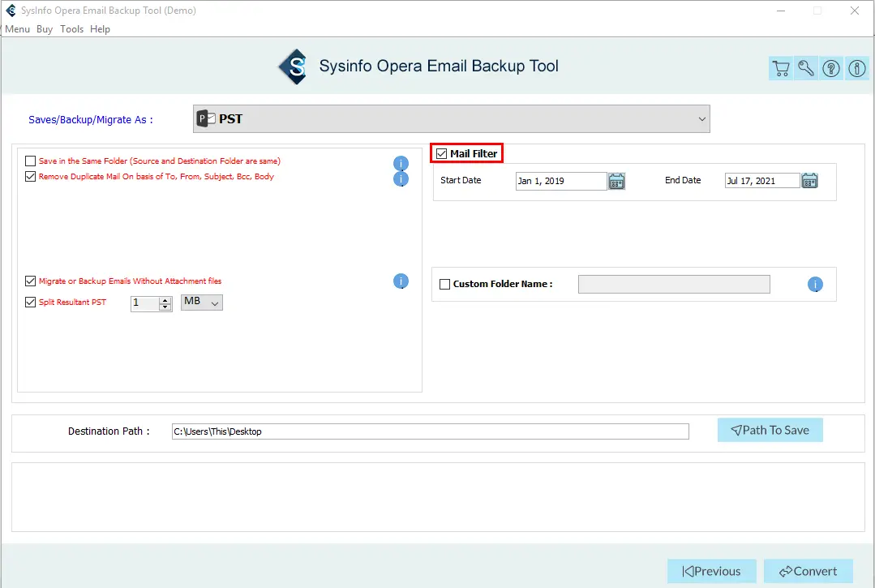Uncheck Remove Duplicate Mail checkbox
The width and height of the screenshot is (875, 588).
click(x=31, y=176)
